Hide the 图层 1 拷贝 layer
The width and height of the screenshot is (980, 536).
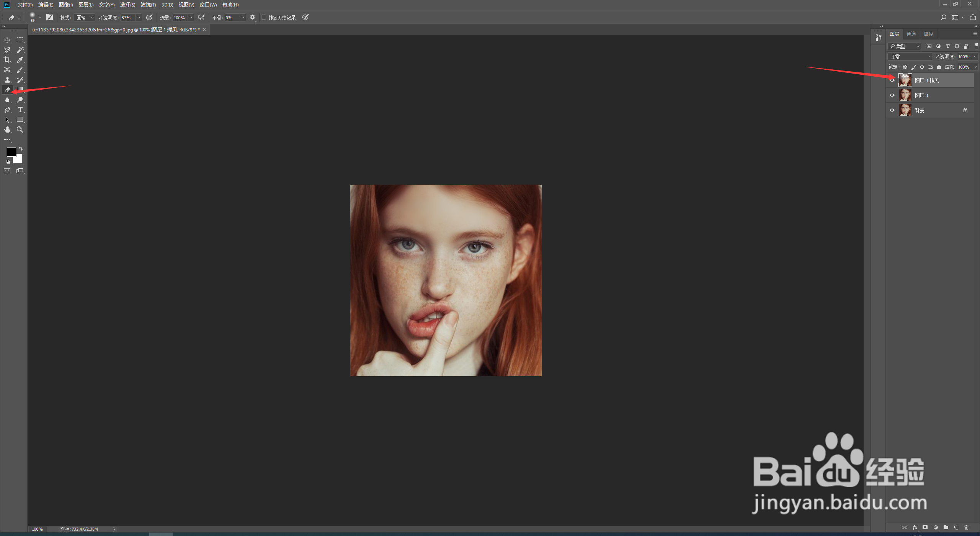click(892, 80)
